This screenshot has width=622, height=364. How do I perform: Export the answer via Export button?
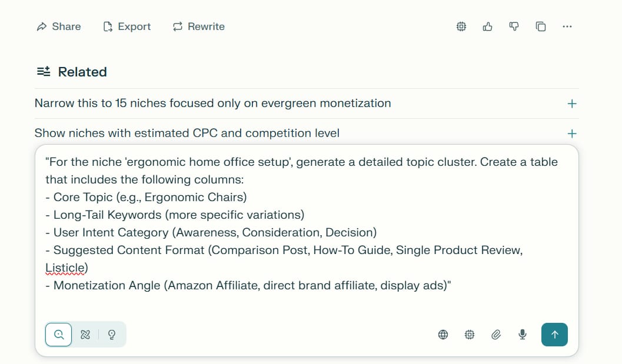click(127, 26)
